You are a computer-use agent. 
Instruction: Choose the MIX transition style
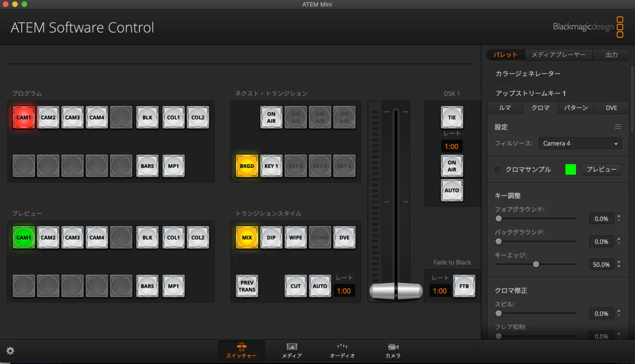point(247,238)
